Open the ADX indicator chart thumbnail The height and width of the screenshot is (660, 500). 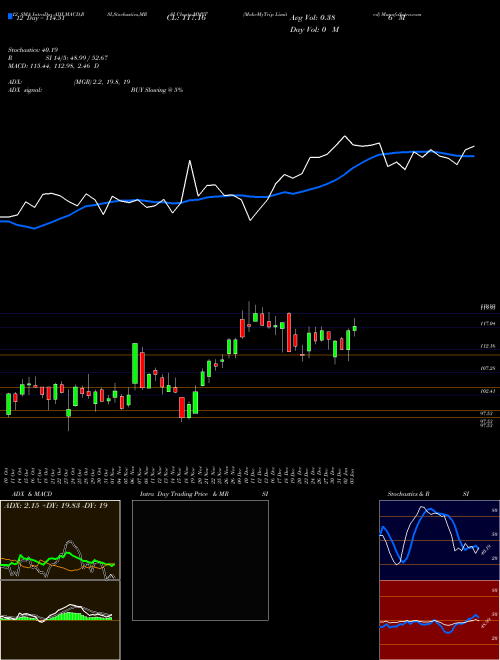coord(60,540)
